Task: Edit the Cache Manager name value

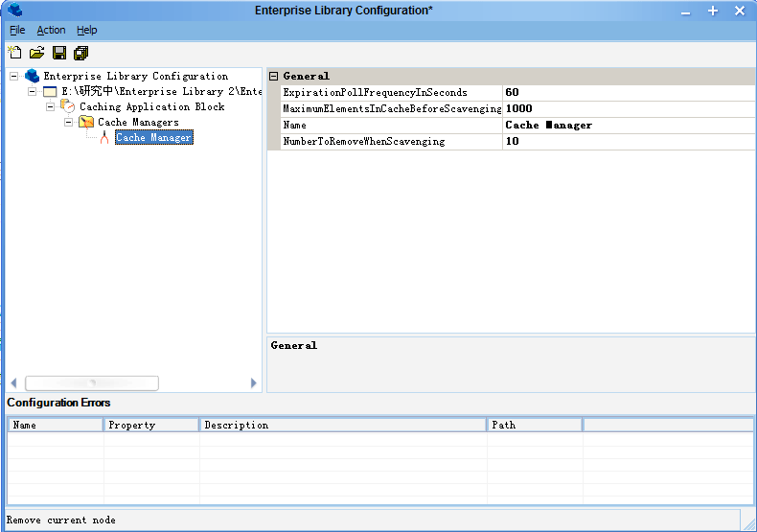Action: coord(628,125)
